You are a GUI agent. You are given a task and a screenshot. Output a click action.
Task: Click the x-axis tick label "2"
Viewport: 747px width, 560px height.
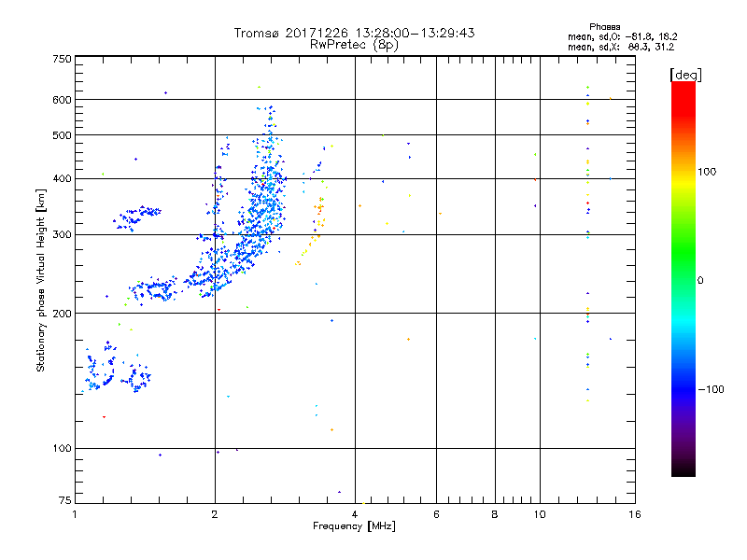pos(215,514)
